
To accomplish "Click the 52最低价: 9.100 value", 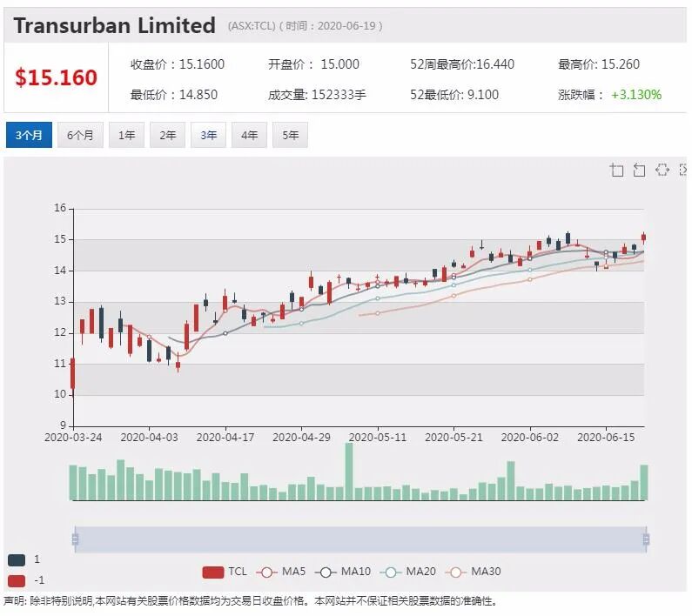I will coord(454,95).
